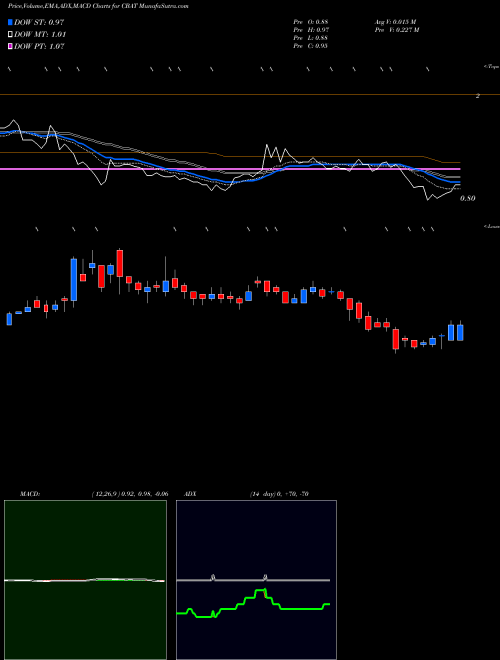500x660 pixels.
Task: Click the '<Tops' marker label
Action: (491, 67)
